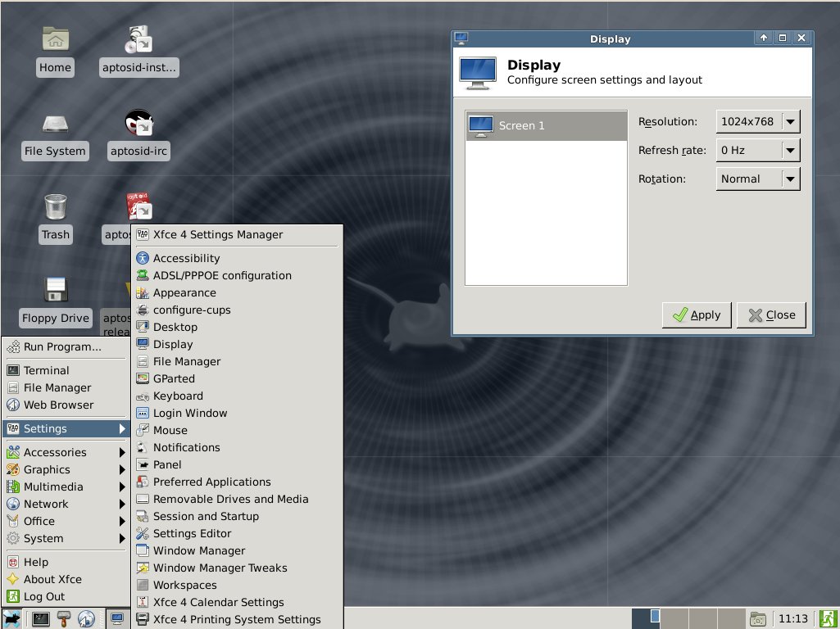
Task: Open the File System desktop icon
Action: [x=55, y=135]
